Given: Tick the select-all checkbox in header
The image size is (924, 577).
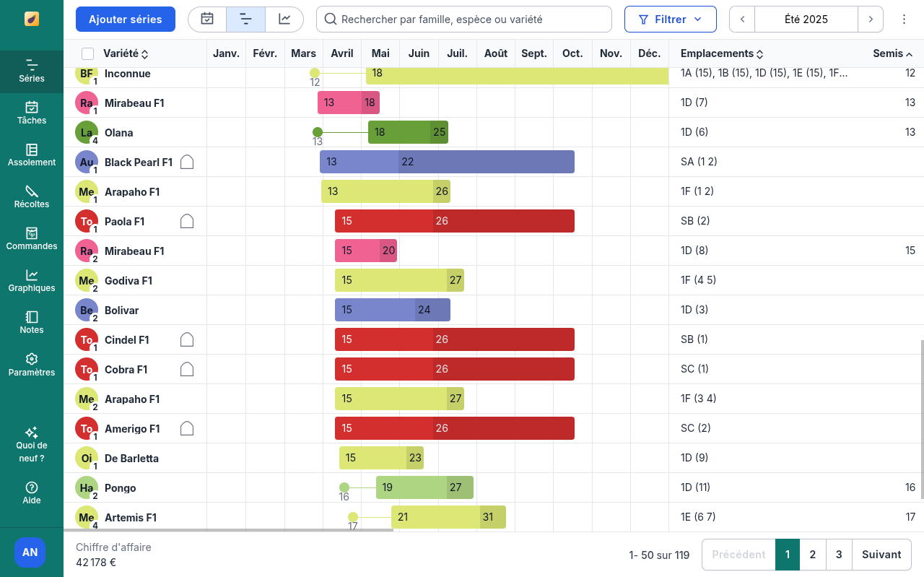Looking at the screenshot, I should [88, 53].
